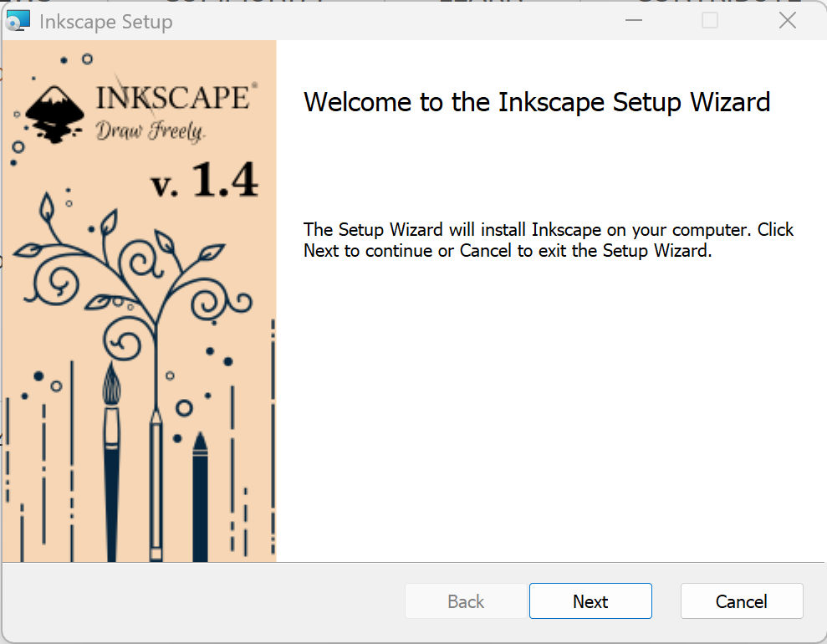Click the 'Welcome to the Inkscape Setup Wizard' heading
Viewport: 827px width, 644px height.
coord(537,102)
